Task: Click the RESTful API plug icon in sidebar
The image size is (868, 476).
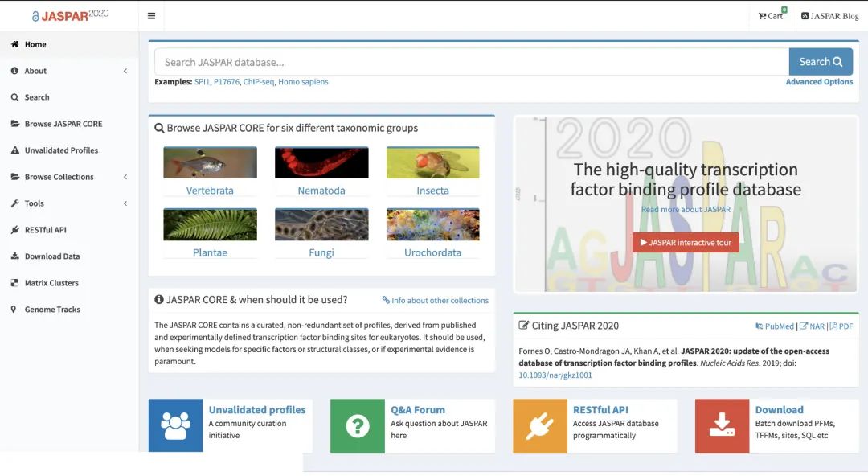Action: pyautogui.click(x=15, y=230)
